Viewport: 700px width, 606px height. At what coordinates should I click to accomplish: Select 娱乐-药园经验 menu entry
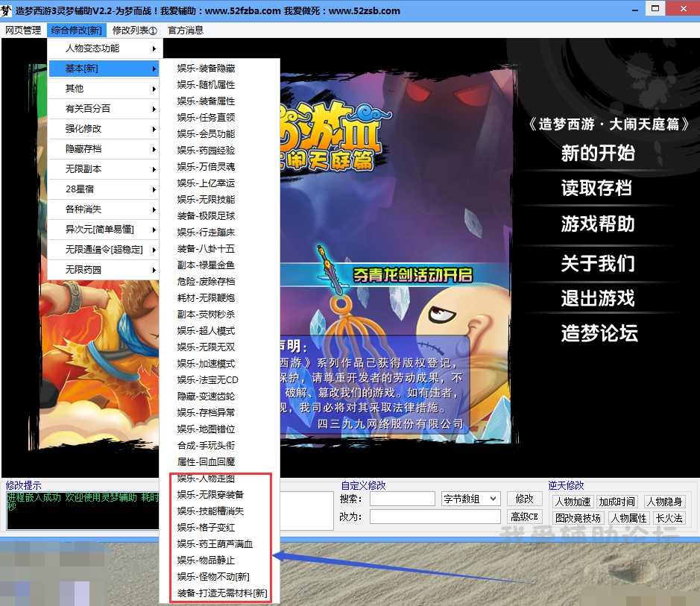(220, 151)
